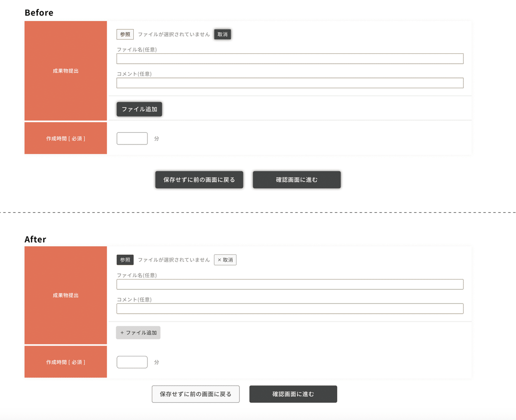Click 参照 button in Before section
Screen dimensions: 516x420
[x=125, y=34]
